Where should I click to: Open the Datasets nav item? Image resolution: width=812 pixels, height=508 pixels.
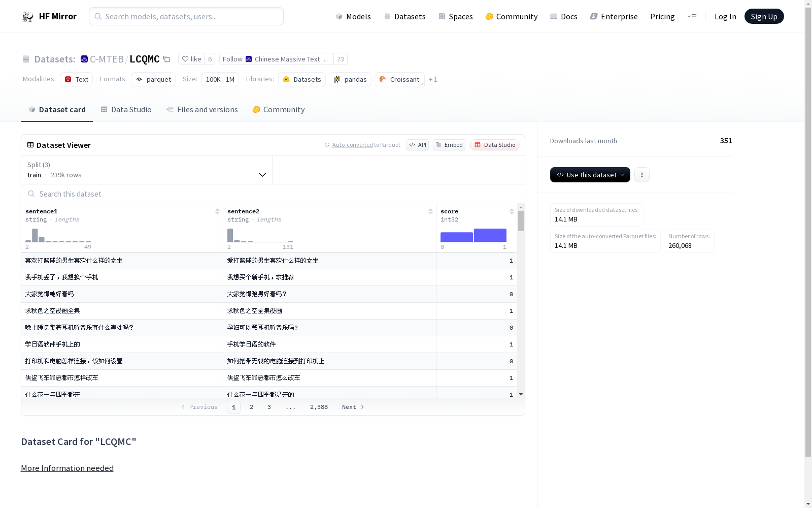click(x=404, y=16)
